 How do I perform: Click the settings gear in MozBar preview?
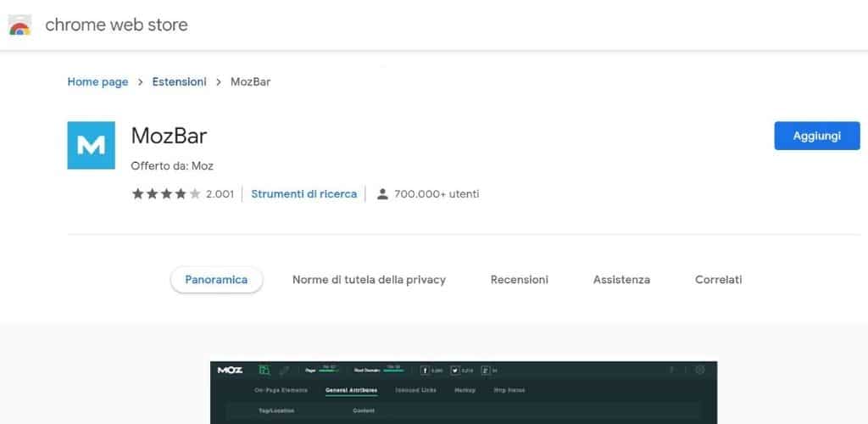click(x=699, y=370)
